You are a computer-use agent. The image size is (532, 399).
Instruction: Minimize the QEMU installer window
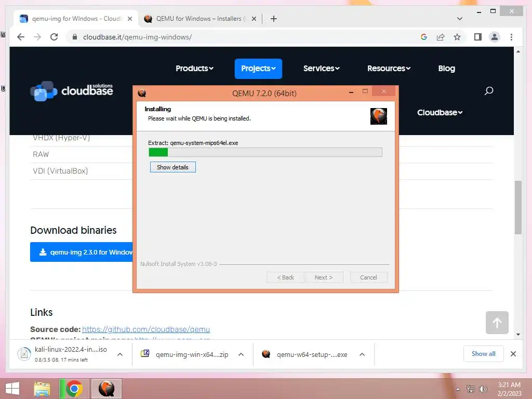point(351,92)
